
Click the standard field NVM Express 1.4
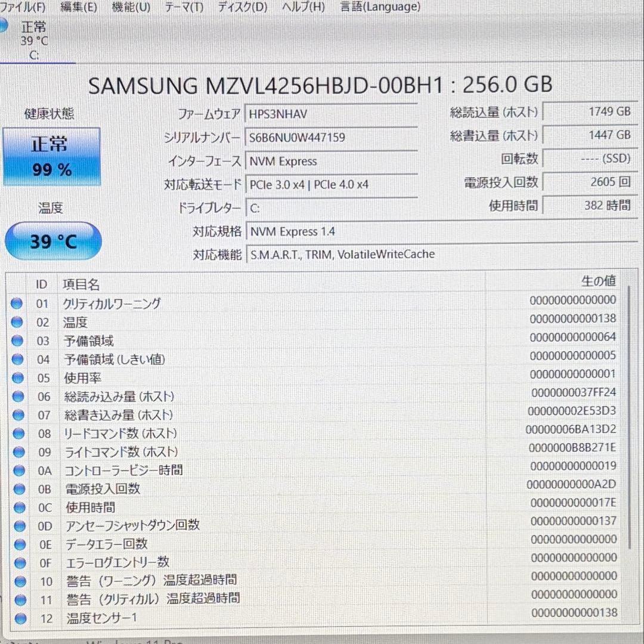[441, 231]
